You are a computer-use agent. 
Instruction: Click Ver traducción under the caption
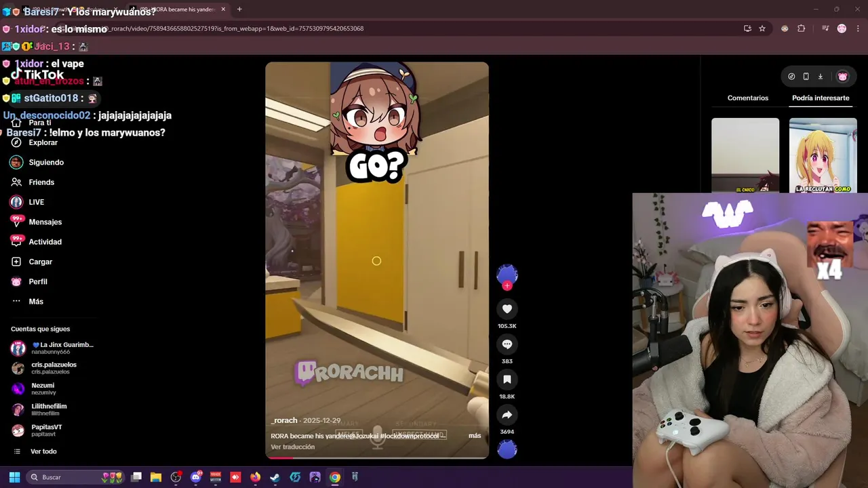coord(293,447)
